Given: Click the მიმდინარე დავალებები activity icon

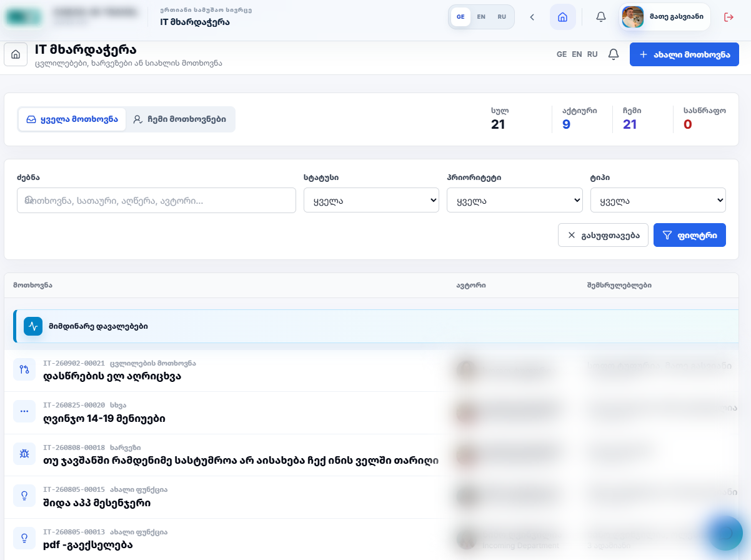Looking at the screenshot, I should click(x=33, y=326).
